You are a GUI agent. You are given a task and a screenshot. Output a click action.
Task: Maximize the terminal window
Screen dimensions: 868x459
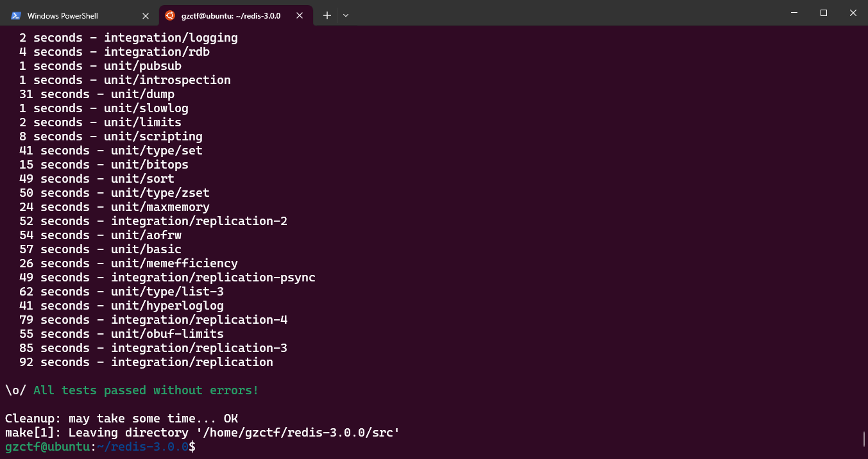[x=824, y=13]
